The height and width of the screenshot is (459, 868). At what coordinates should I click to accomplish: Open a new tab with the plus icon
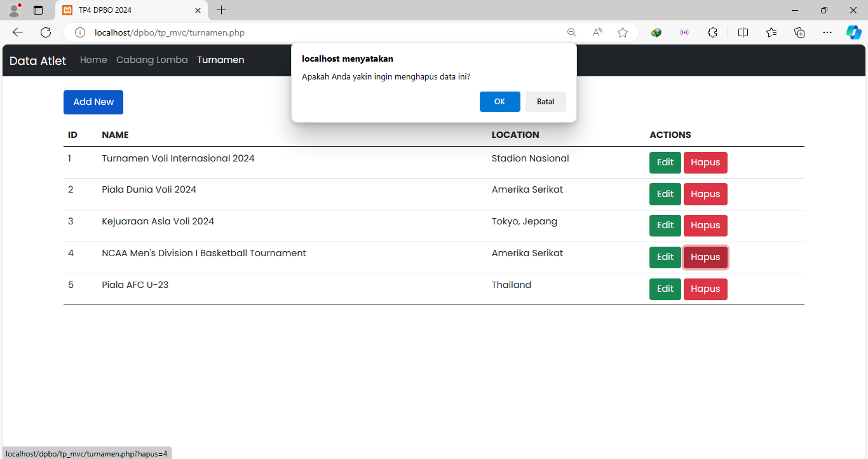(221, 10)
